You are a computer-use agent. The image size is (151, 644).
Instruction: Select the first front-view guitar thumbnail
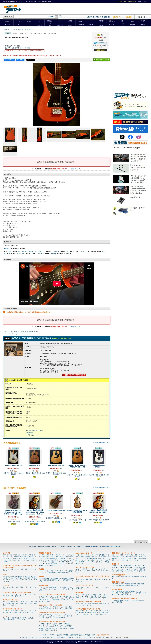tap(10, 134)
